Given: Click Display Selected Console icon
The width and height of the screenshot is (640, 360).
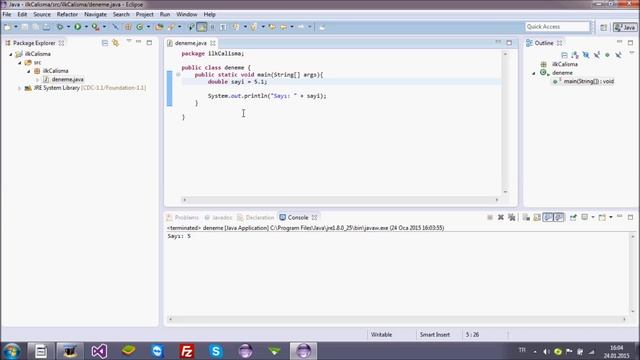Looking at the screenshot, I should (585, 218).
